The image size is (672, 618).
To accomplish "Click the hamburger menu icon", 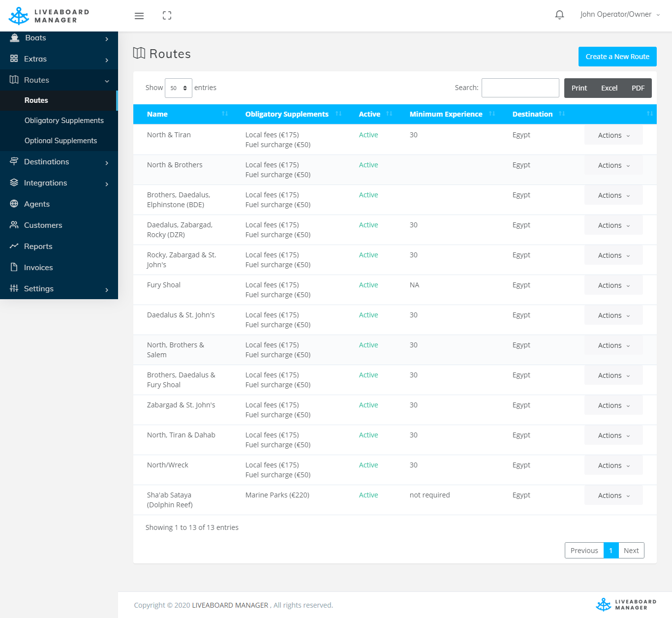I will click(x=139, y=16).
